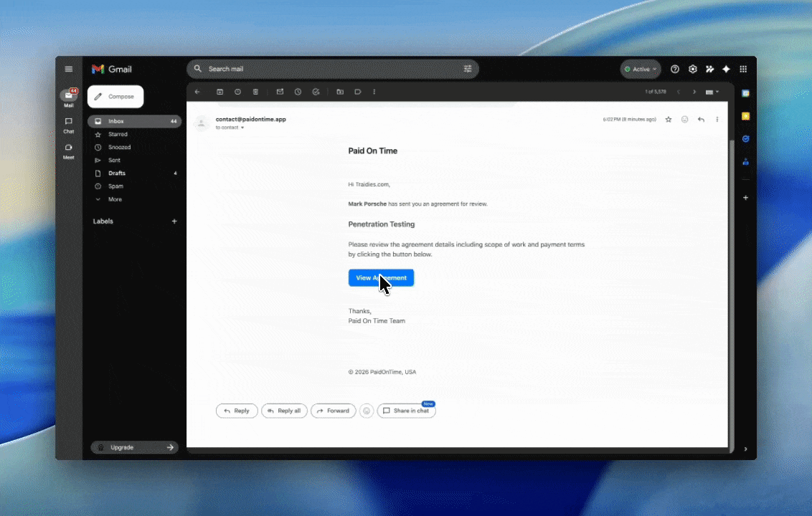
Task: Click the reply arrow in email header
Action: [701, 120]
